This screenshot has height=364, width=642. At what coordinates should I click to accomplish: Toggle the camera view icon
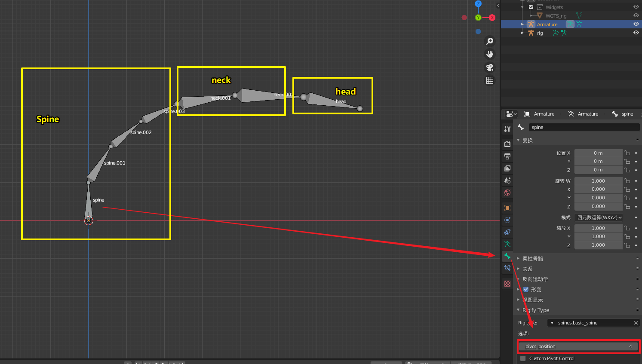pyautogui.click(x=490, y=67)
